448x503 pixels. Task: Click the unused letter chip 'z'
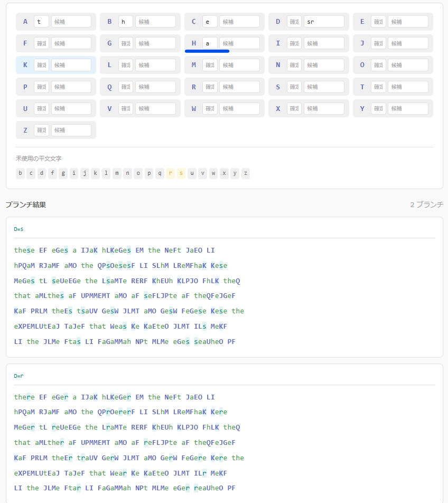(x=245, y=173)
